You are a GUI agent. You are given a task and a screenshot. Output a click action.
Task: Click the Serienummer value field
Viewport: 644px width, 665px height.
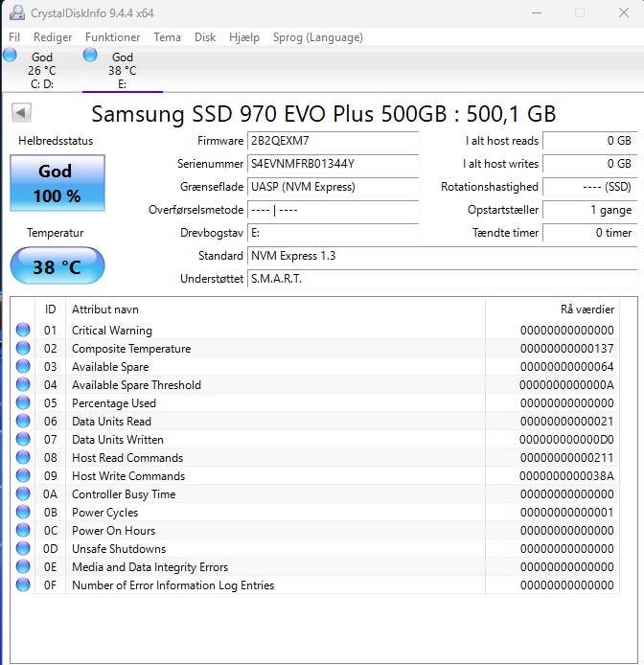333,164
